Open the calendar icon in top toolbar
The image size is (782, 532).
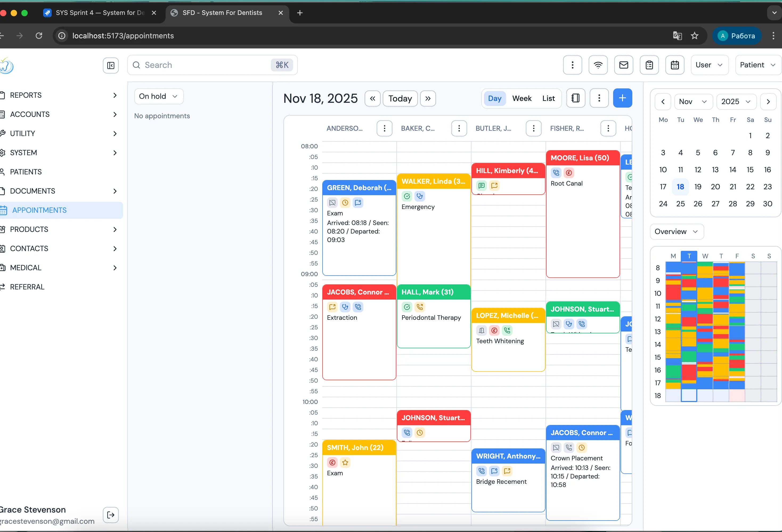[x=675, y=65]
